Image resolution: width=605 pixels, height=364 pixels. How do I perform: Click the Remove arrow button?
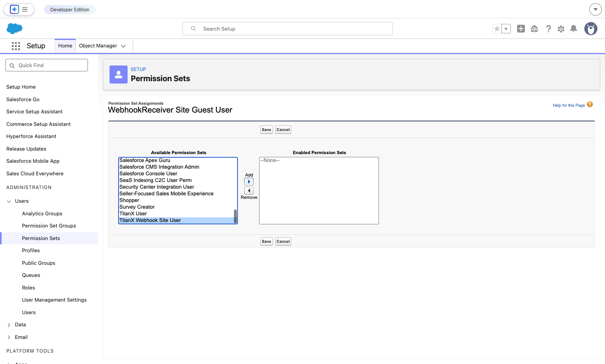point(249,191)
